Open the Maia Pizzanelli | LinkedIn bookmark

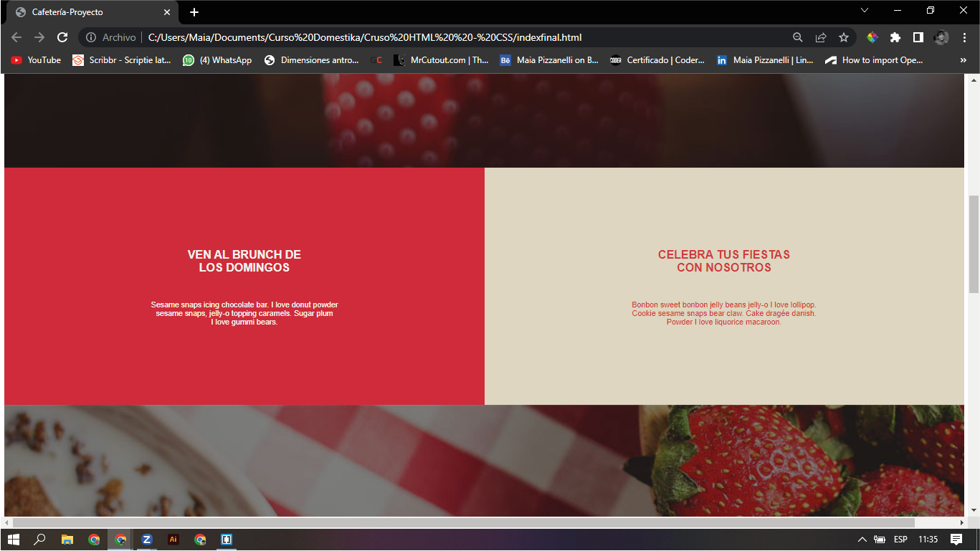[765, 60]
